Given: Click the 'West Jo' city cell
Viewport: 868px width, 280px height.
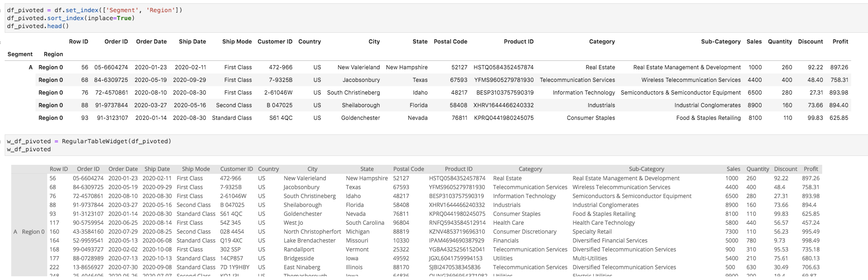Looking at the screenshot, I should tap(294, 223).
